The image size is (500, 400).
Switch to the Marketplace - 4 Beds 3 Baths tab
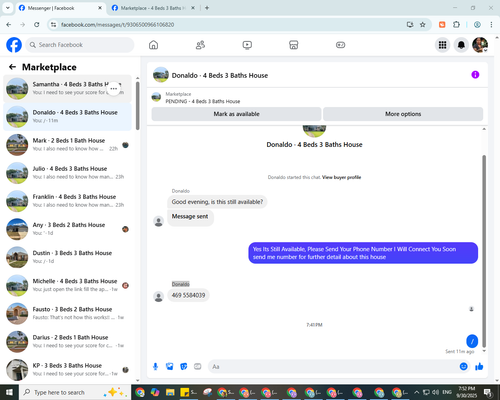pyautogui.click(x=153, y=8)
